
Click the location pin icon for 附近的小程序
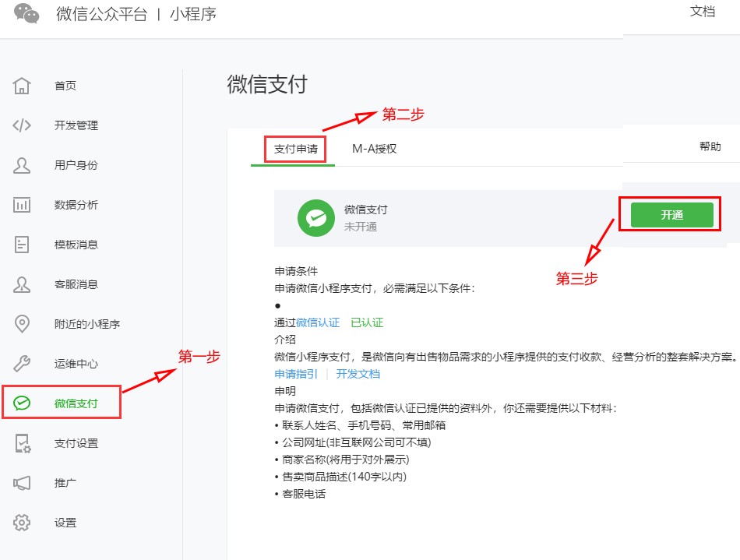pyautogui.click(x=22, y=324)
